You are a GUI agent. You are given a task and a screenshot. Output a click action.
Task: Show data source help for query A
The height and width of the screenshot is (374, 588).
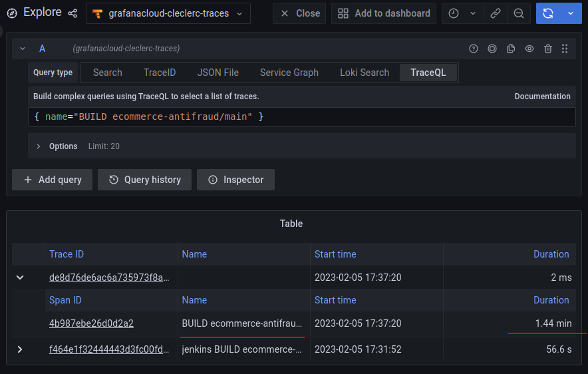[473, 49]
